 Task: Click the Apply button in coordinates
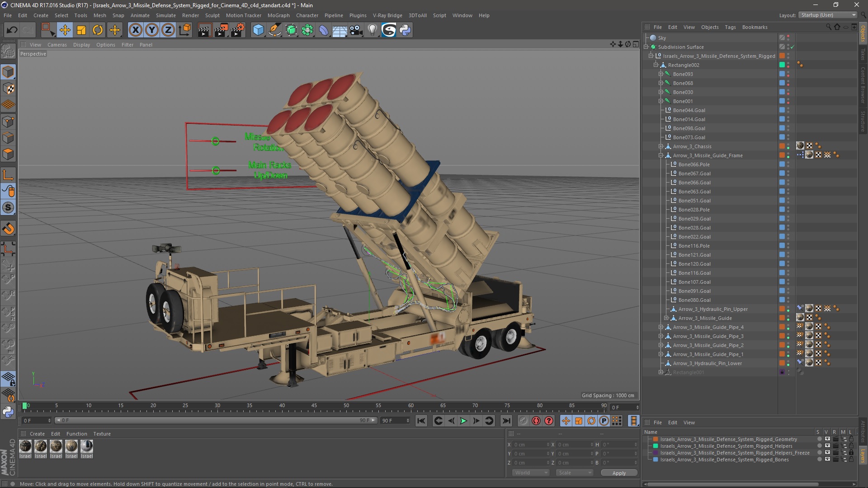pyautogui.click(x=619, y=473)
